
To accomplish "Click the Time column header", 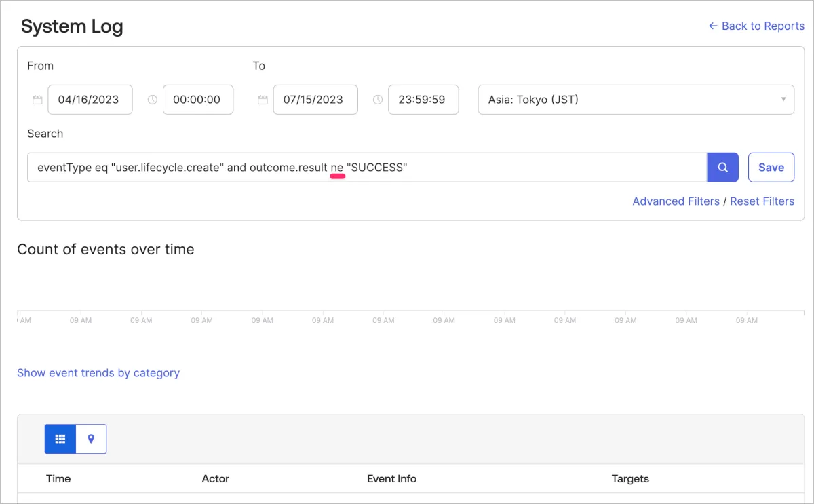I will click(58, 479).
